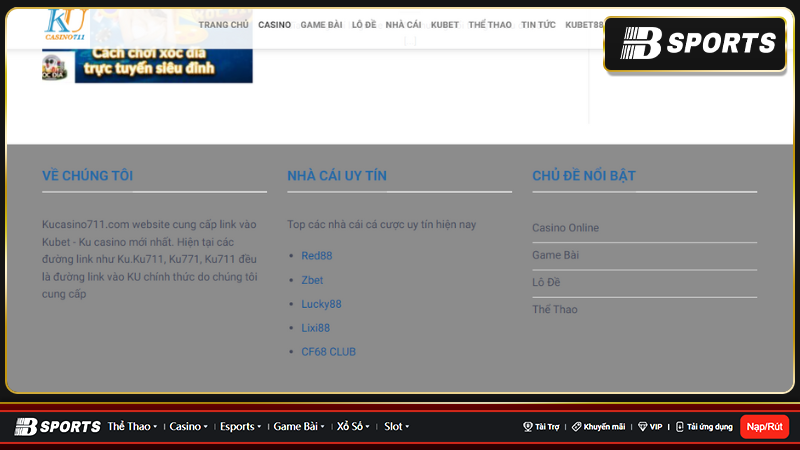Image resolution: width=800 pixels, height=450 pixels.
Task: Click the Khuyến mãi tag icon
Action: (x=577, y=427)
